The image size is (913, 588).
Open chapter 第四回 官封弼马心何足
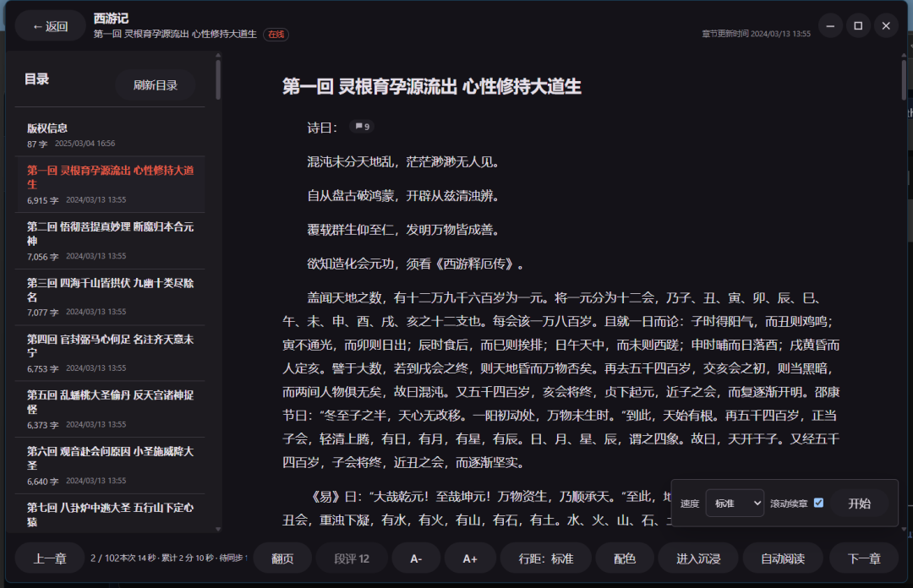(x=110, y=353)
